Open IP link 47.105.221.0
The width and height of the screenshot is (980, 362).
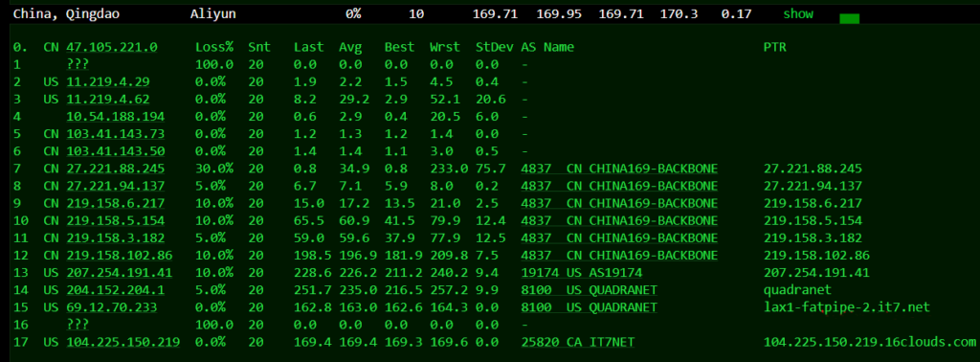point(112,47)
